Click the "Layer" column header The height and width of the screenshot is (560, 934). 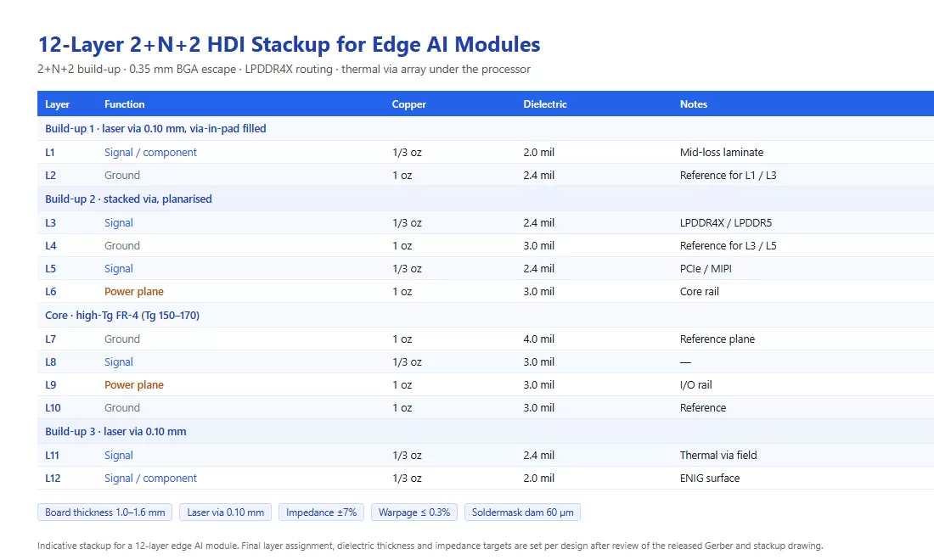(x=57, y=104)
